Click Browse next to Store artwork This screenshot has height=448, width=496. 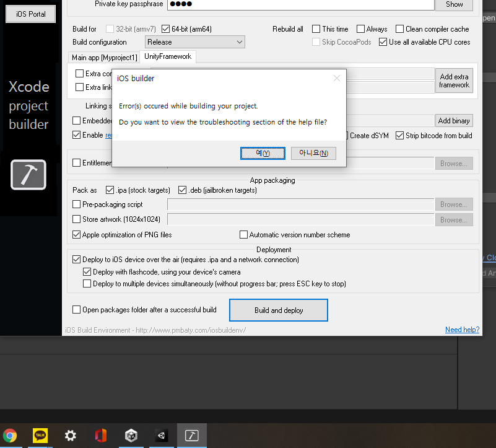[454, 220]
